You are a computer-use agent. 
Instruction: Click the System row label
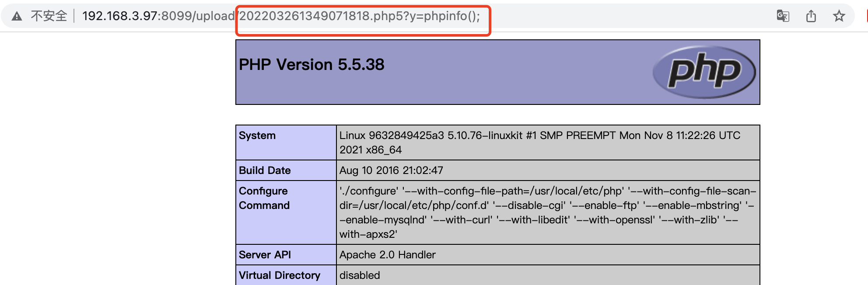coord(257,136)
